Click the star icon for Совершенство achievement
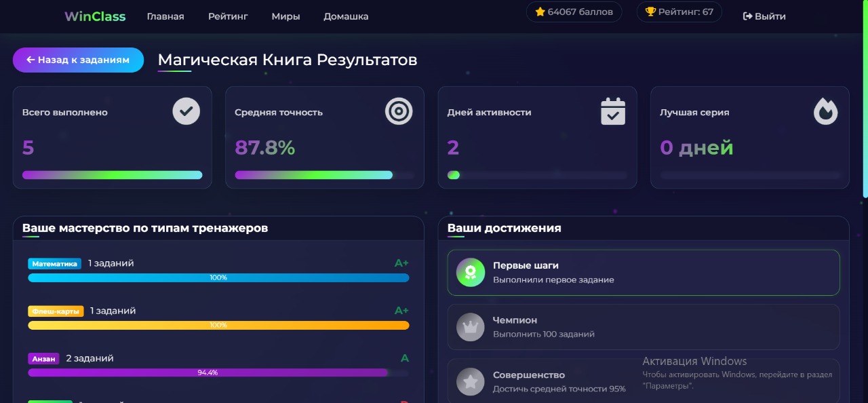The width and height of the screenshot is (868, 403). pyautogui.click(x=471, y=381)
